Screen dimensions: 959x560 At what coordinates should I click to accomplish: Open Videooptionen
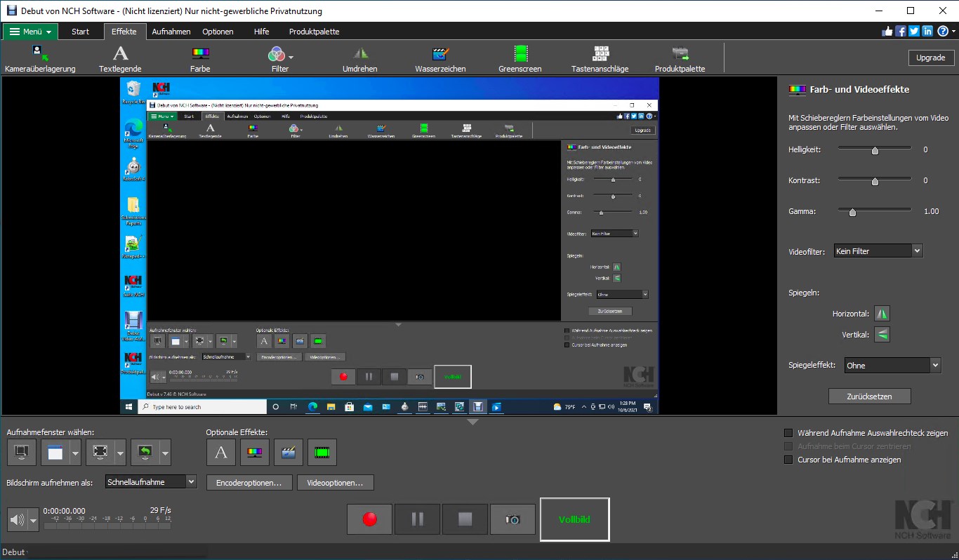coord(336,483)
